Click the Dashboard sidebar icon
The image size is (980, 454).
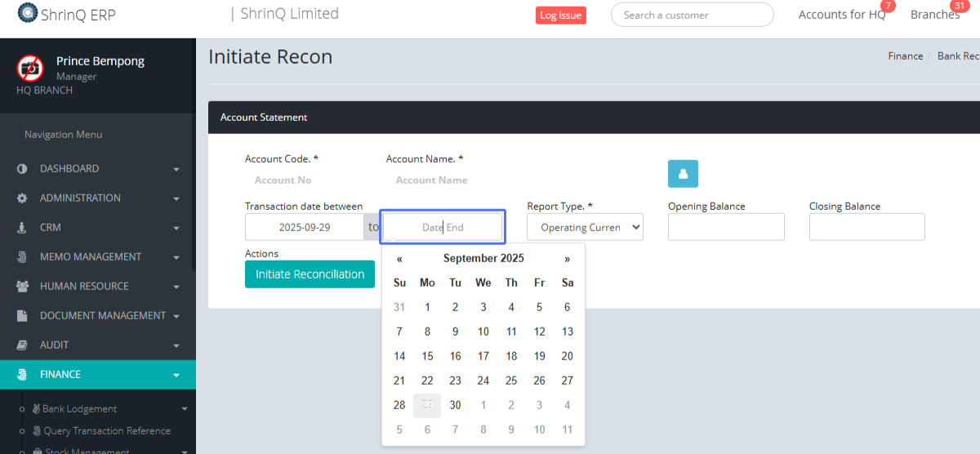click(x=22, y=169)
